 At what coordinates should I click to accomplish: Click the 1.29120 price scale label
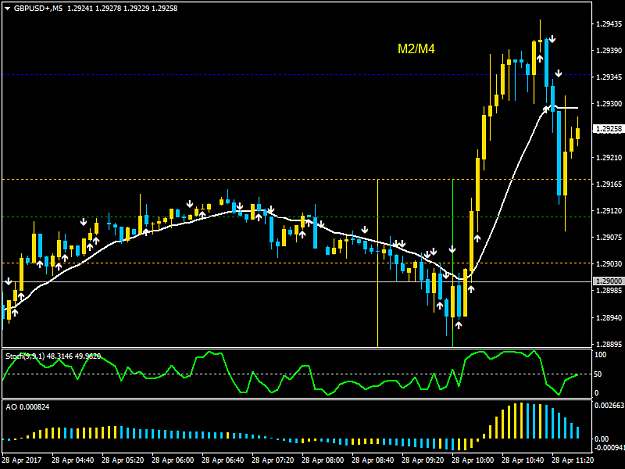tap(609, 211)
